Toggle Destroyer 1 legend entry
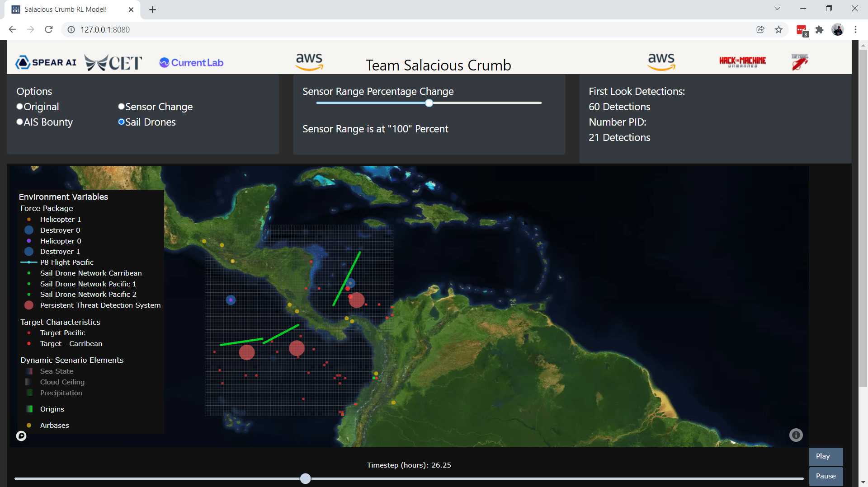The width and height of the screenshot is (868, 487). tap(60, 252)
